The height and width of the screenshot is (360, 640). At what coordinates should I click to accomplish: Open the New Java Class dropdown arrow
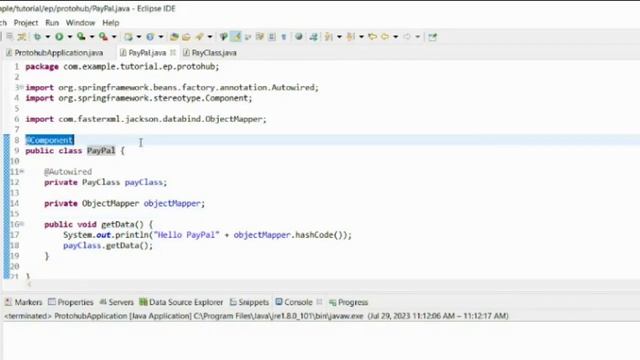pos(161,37)
